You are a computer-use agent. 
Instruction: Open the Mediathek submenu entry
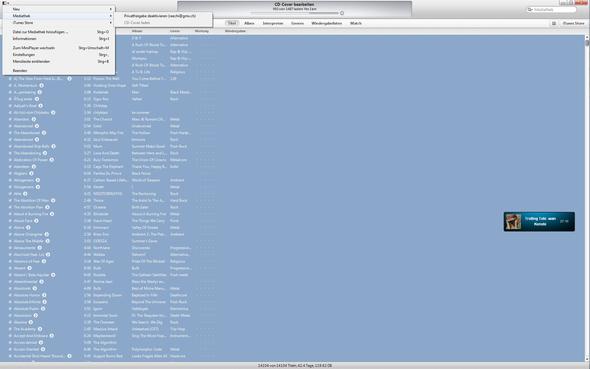click(59, 16)
